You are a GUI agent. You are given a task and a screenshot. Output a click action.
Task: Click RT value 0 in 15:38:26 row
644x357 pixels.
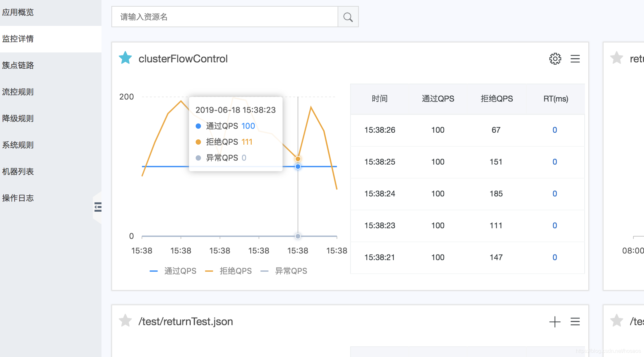tap(555, 130)
